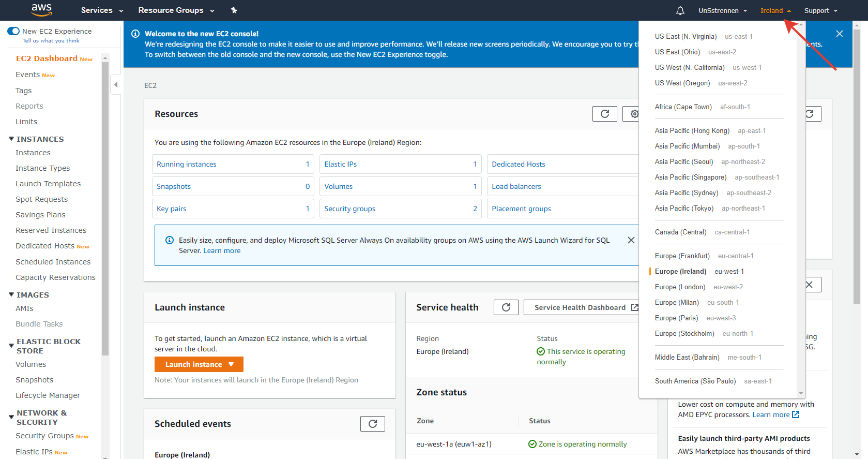The width and height of the screenshot is (868, 459).
Task: Dismiss the SQL Server Launch Wizard notice
Action: [x=631, y=240]
